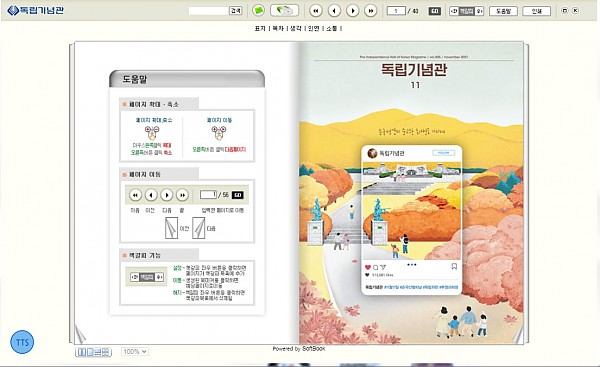Image resolution: width=600 pixels, height=367 pixels.
Task: Switch to list view icon
Action: tap(98, 352)
